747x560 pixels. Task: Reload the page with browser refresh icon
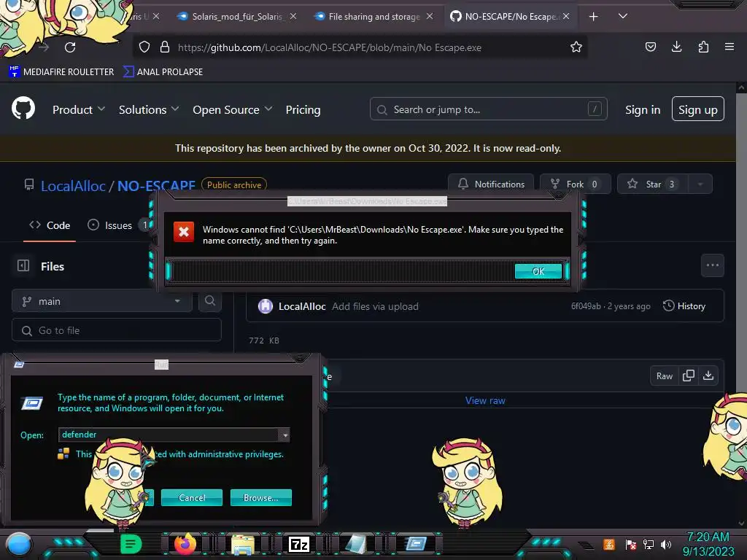70,47
